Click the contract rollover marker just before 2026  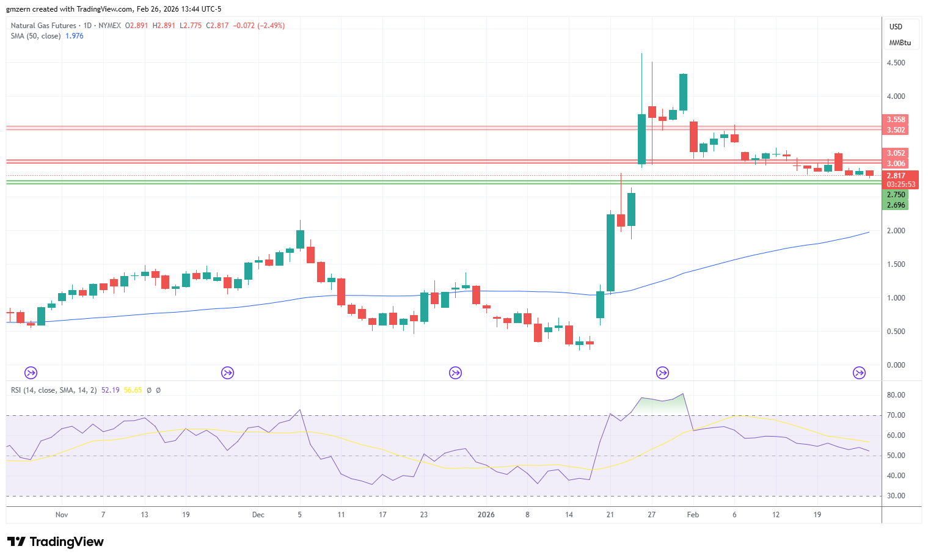455,373
